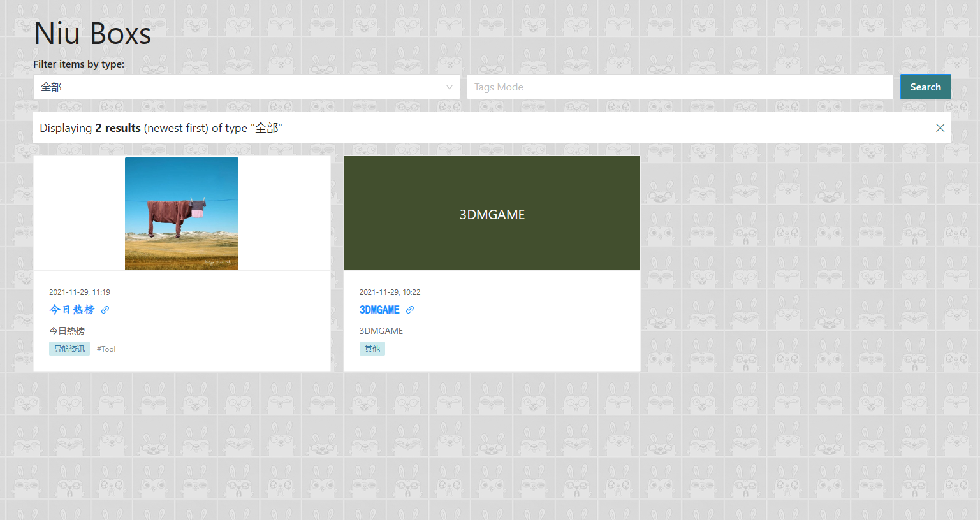Image resolution: width=980 pixels, height=520 pixels.
Task: Open the blue 3DMGAME title link
Action: click(379, 310)
